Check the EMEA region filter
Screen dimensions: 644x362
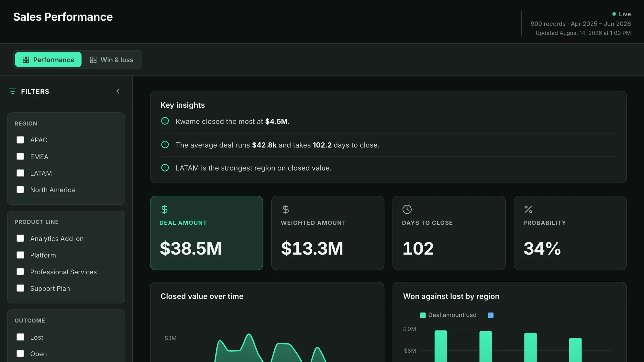[20, 157]
